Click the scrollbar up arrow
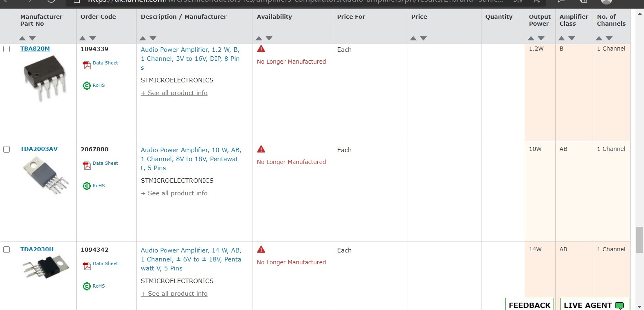The width and height of the screenshot is (644, 310). click(640, 13)
